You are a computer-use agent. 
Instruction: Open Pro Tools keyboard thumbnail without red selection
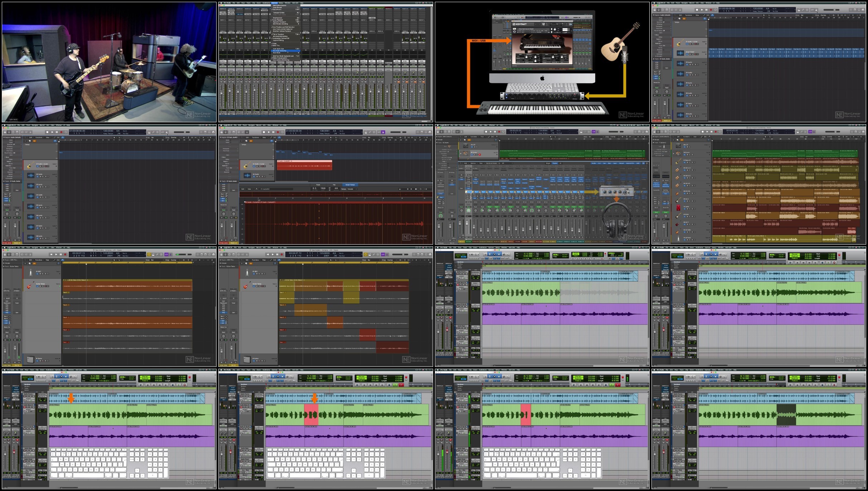(109, 429)
